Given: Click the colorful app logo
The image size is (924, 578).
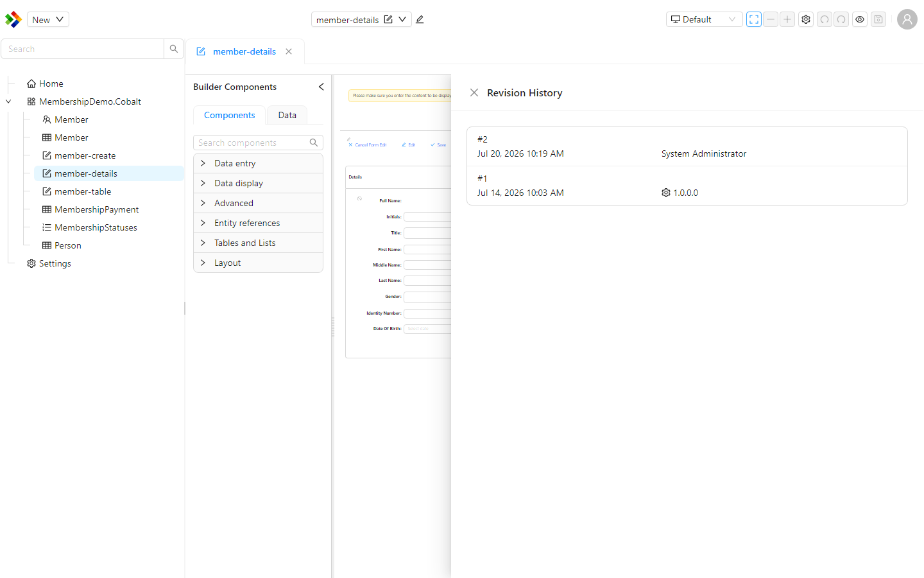Looking at the screenshot, I should tap(13, 19).
